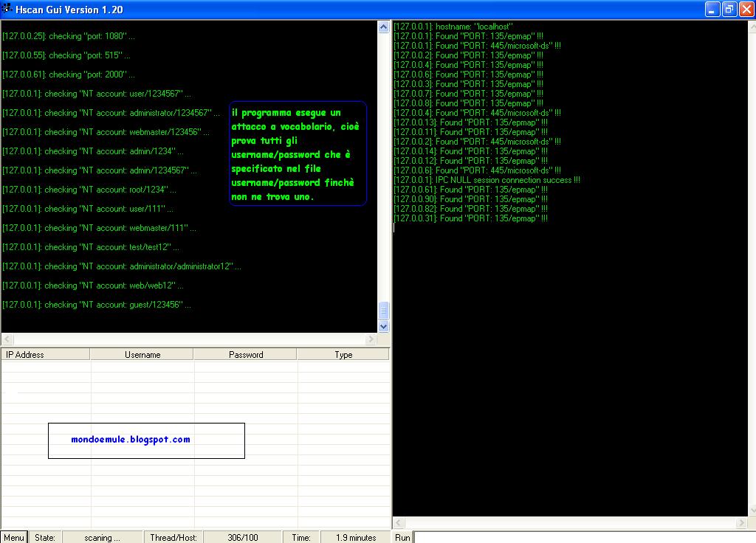Viewport: 756px width, 543px height.
Task: Click the '306/100' Thread/Host value
Action: pos(242,538)
